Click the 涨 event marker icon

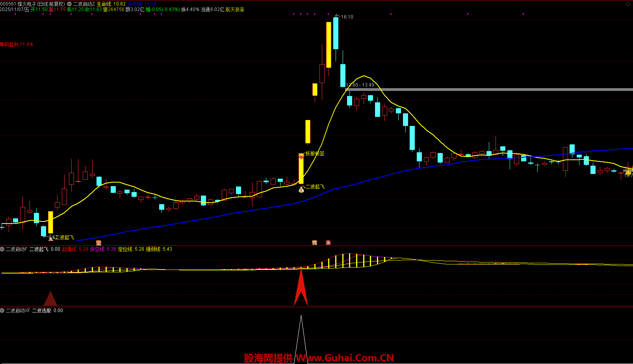point(328,243)
